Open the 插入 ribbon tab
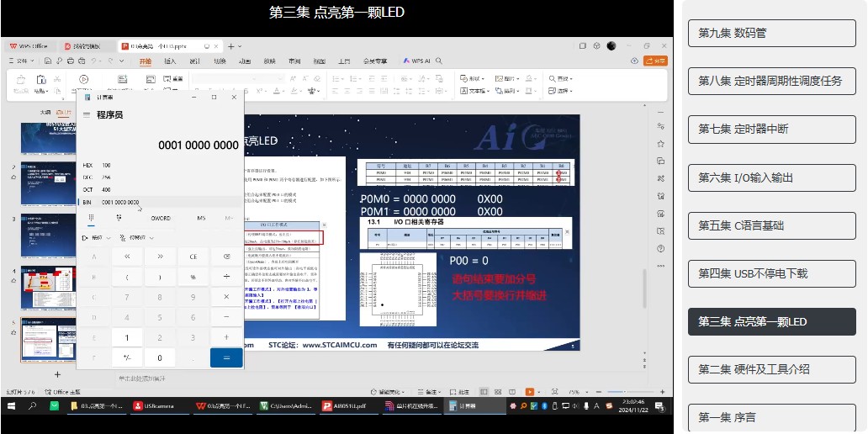 click(170, 61)
